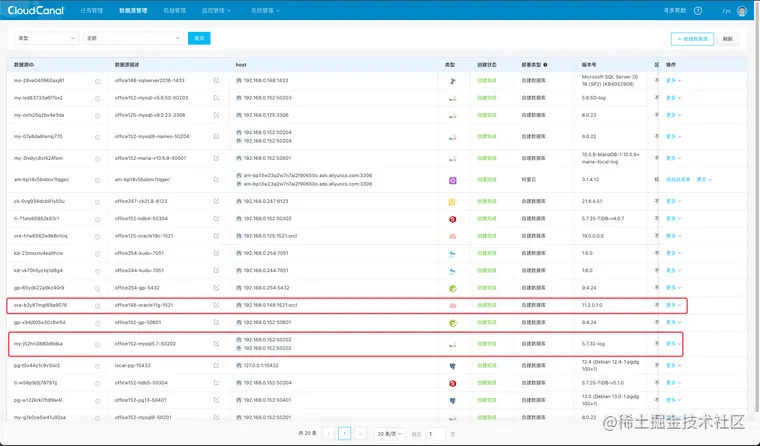Expand More menu for office148-sqlserver2016-1433 row
This screenshot has height=446, width=760.
click(674, 80)
